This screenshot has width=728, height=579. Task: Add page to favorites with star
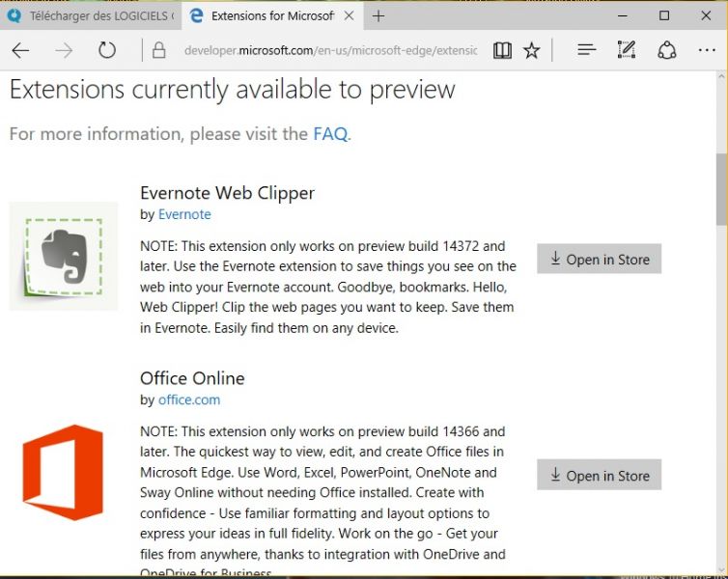532,50
